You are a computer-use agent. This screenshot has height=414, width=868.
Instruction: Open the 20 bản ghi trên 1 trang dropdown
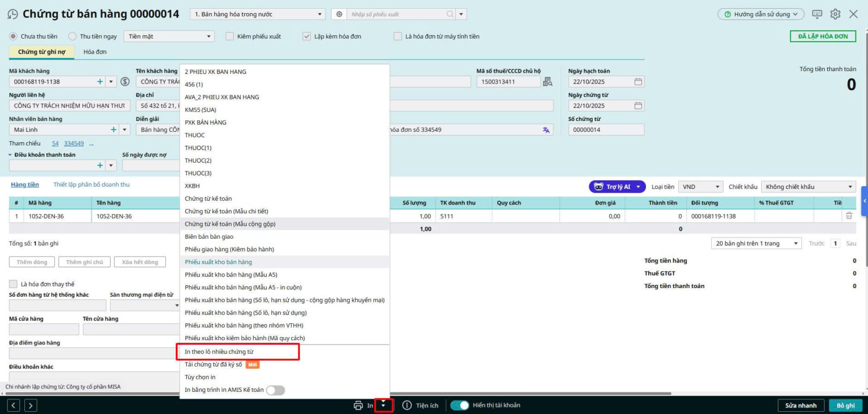point(756,244)
